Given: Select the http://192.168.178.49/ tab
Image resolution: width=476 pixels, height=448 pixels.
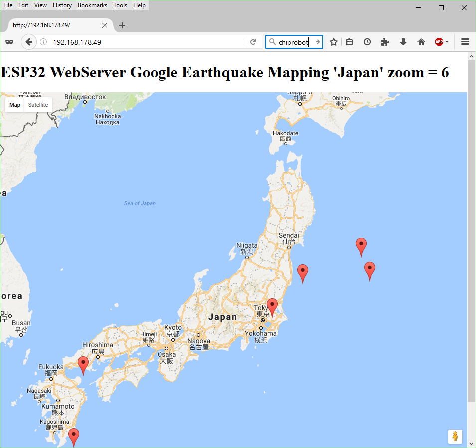Looking at the screenshot, I should (58, 25).
